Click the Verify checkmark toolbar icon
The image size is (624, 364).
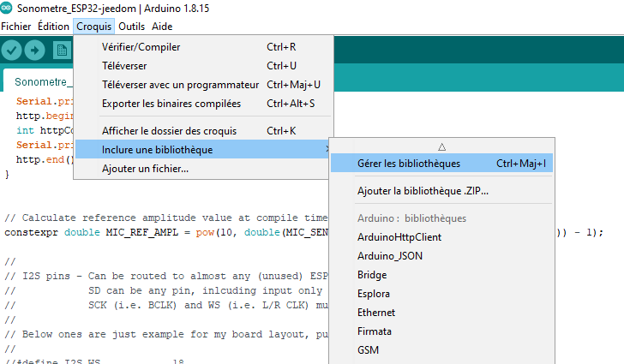pyautogui.click(x=11, y=51)
